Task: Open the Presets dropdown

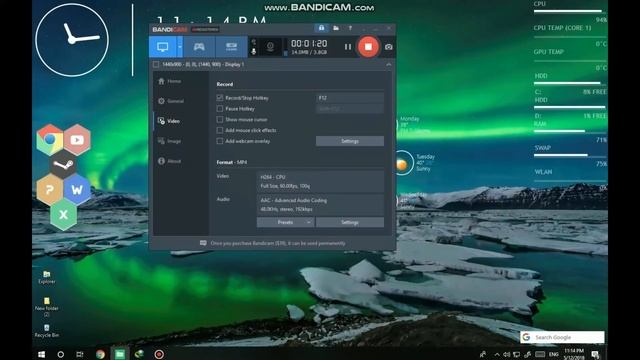Action: [x=285, y=222]
